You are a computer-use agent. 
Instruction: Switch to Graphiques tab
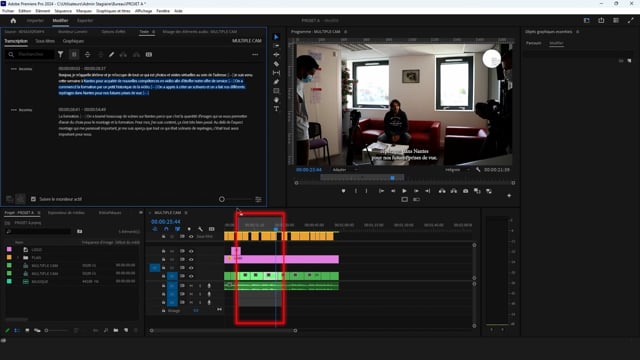tap(73, 41)
